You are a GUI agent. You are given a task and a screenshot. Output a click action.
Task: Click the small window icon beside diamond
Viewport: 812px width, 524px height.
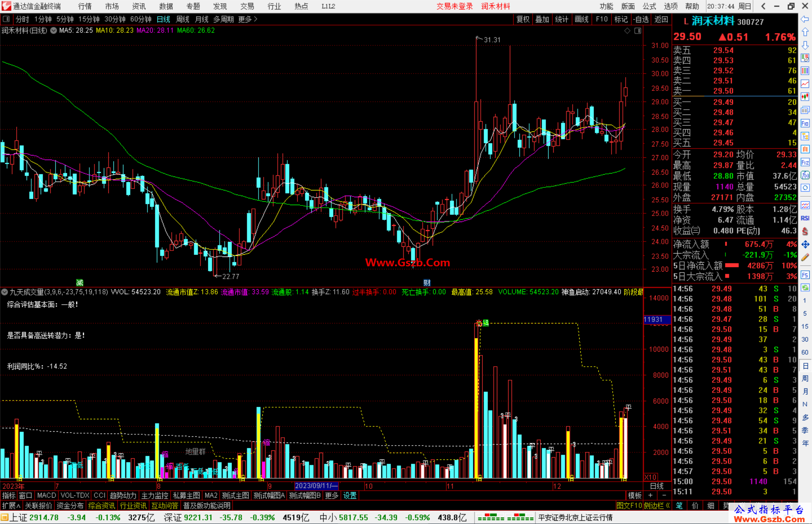[638, 31]
